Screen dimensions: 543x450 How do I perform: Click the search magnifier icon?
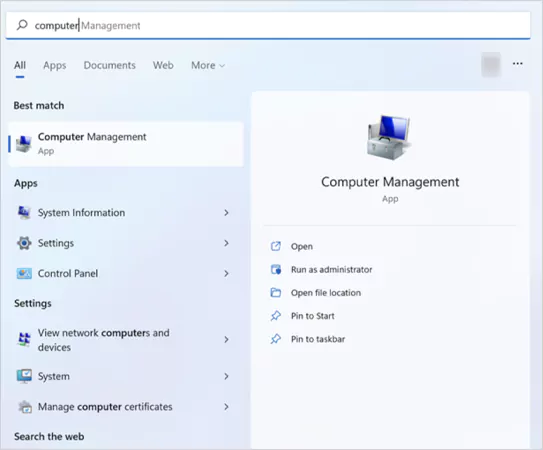(22, 25)
